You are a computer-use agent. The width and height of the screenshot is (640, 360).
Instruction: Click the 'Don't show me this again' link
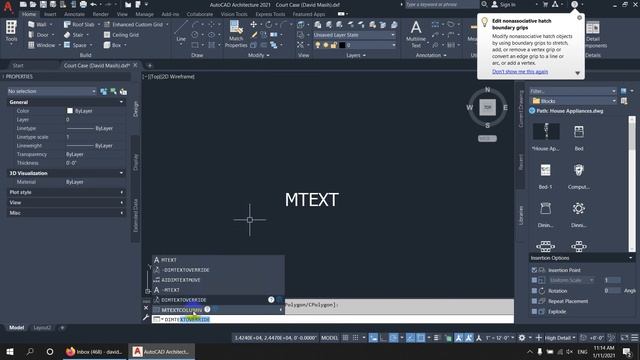[x=520, y=71]
